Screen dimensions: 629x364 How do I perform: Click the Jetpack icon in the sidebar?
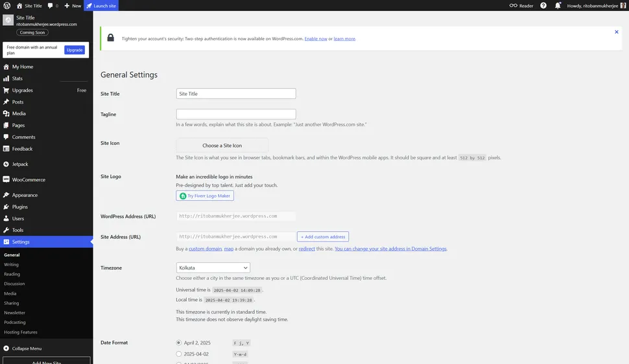(x=6, y=165)
